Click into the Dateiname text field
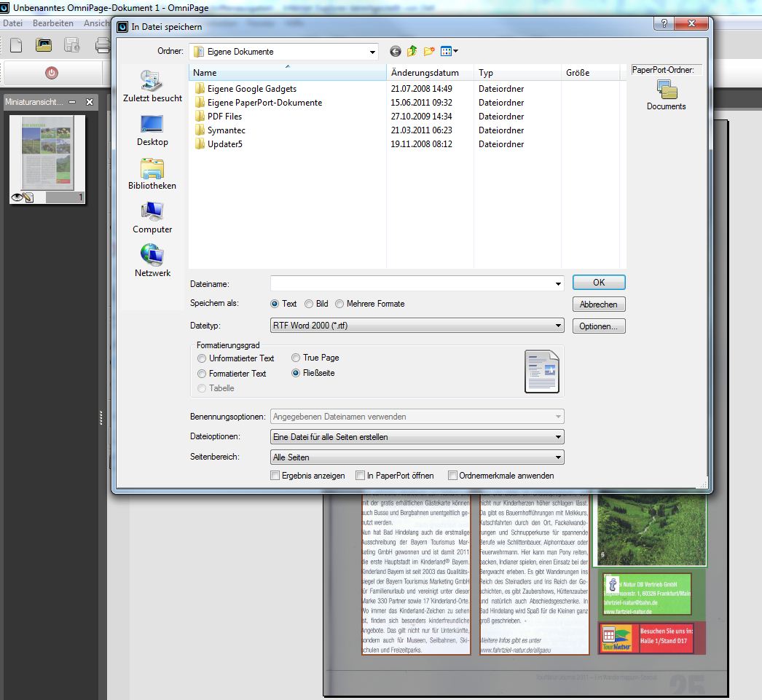This screenshot has width=762, height=700. pos(412,283)
